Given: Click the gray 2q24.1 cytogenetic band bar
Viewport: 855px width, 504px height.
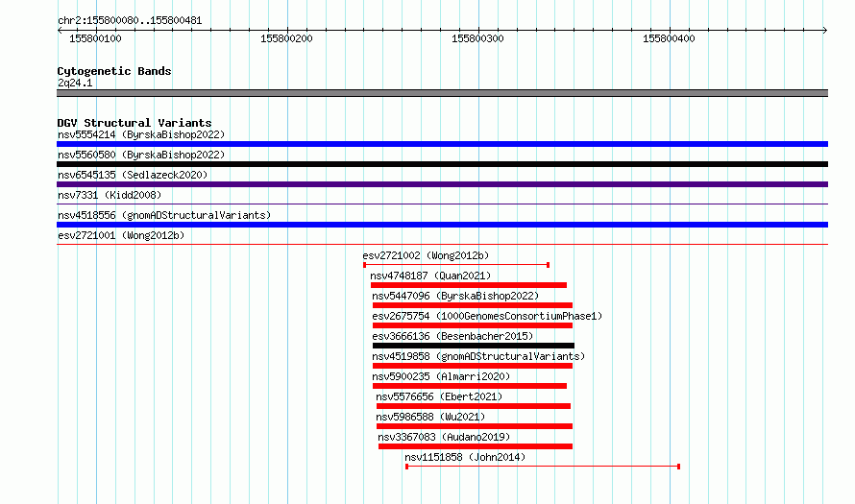Looking at the screenshot, I should point(442,93).
